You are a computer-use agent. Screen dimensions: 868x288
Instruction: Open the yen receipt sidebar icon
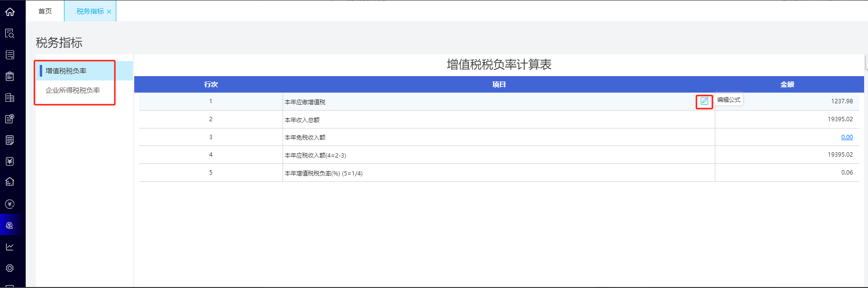[10, 161]
